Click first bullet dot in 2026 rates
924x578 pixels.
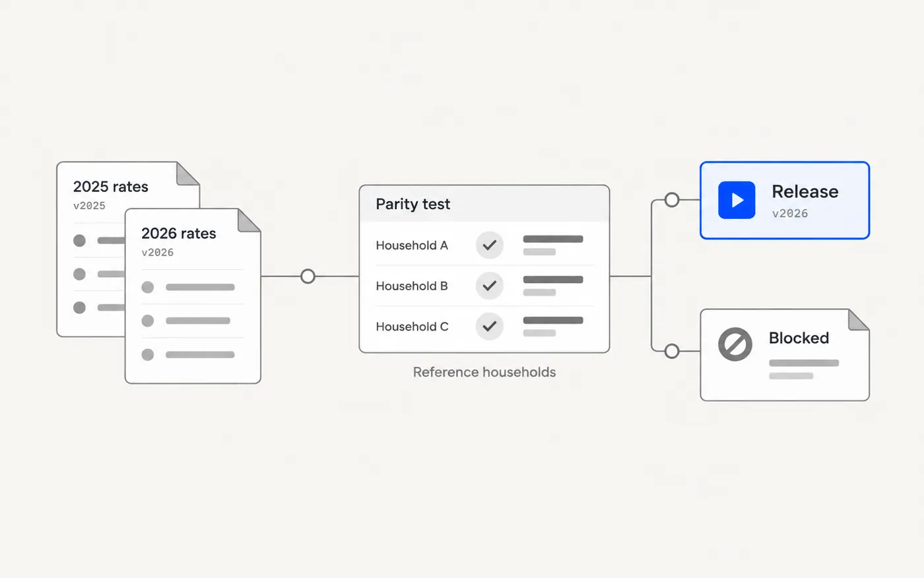click(x=148, y=287)
